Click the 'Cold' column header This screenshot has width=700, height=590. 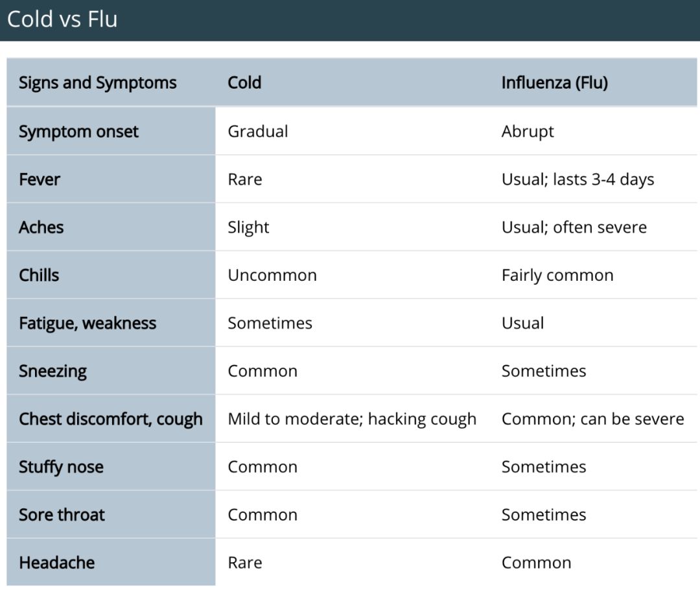(244, 82)
